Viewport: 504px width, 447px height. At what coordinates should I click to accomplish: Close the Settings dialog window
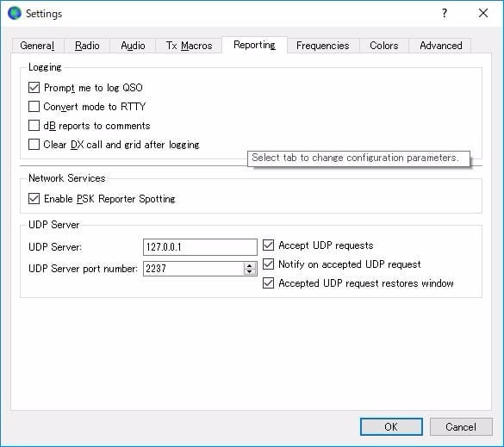pyautogui.click(x=483, y=13)
